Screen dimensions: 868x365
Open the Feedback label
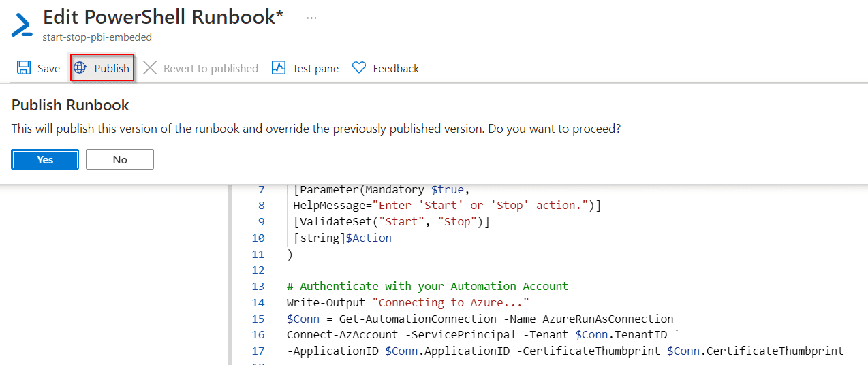pyautogui.click(x=396, y=69)
